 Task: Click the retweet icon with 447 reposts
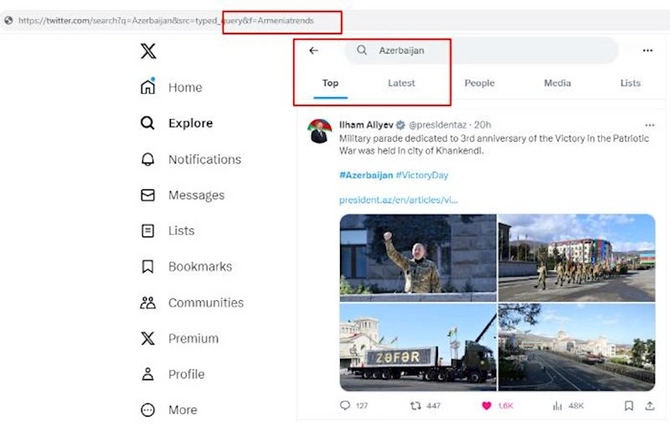tap(415, 406)
